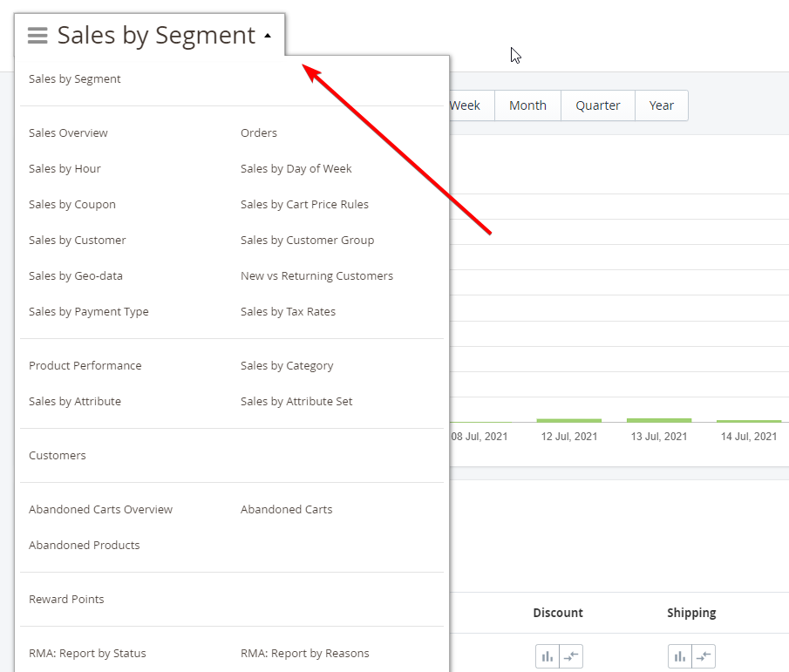This screenshot has height=672, width=789.
Task: Select the Month range tab
Action: 527,105
